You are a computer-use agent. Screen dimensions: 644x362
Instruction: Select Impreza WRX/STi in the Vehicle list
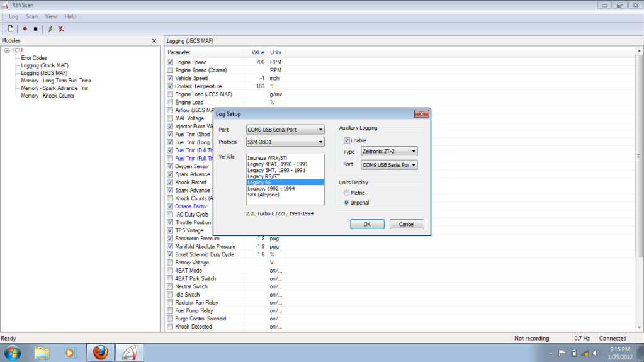285,158
